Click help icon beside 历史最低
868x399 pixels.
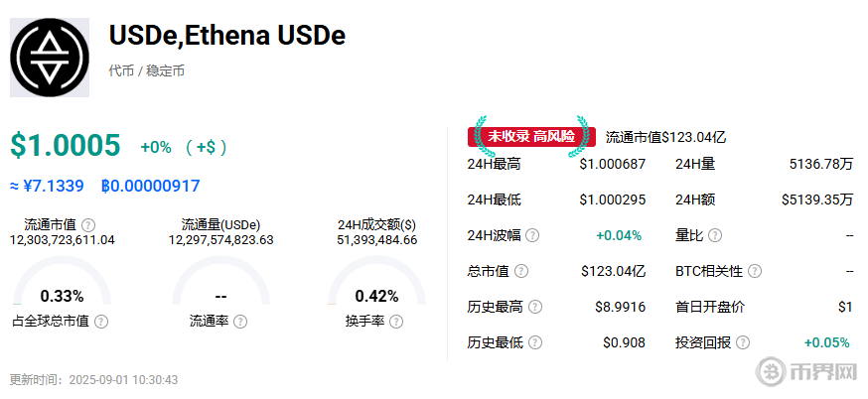535,342
